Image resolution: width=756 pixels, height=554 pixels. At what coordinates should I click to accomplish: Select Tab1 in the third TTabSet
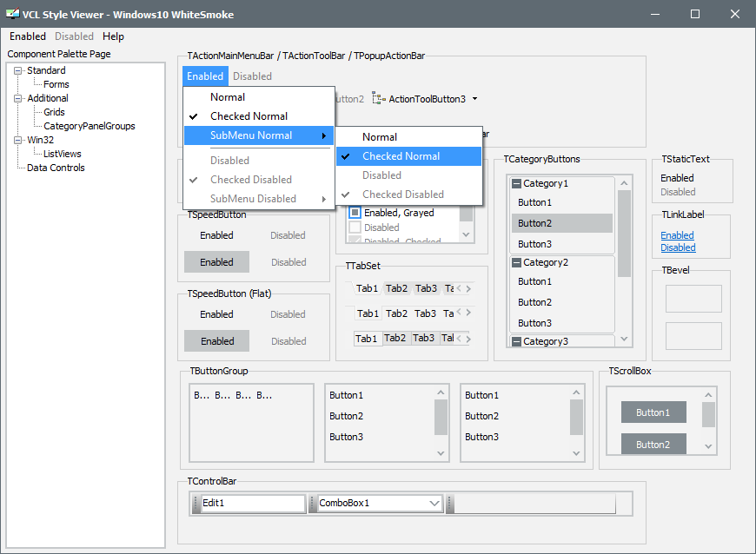coord(368,339)
